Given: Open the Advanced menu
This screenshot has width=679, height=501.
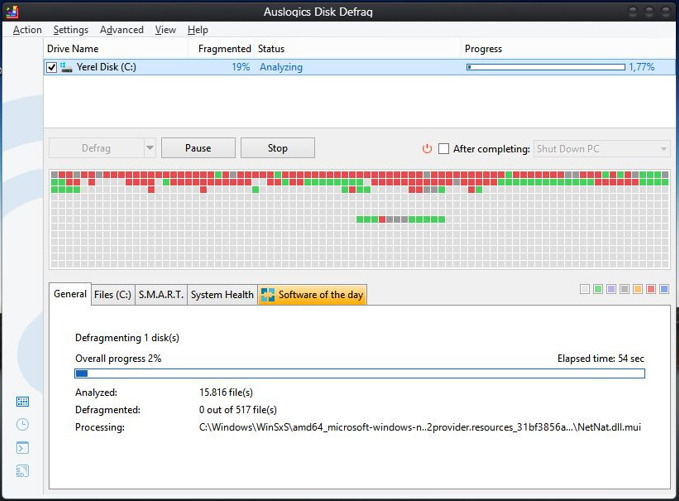Looking at the screenshot, I should click(x=121, y=30).
